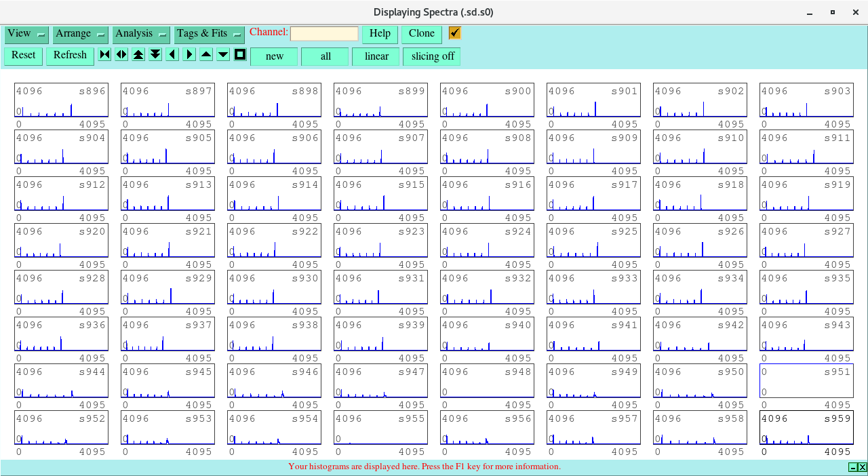Open the Tags & Fits dropdown

coord(209,34)
